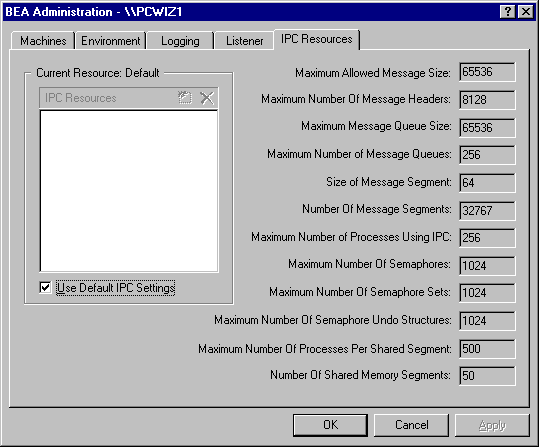The image size is (539, 447).
Task: Click the Maximum Message Queue Size field
Action: click(487, 128)
